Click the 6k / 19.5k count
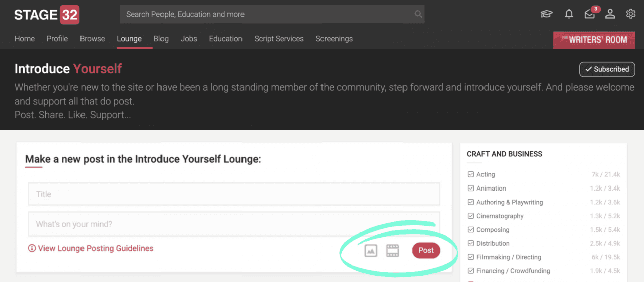The width and height of the screenshot is (644, 282). click(606, 257)
